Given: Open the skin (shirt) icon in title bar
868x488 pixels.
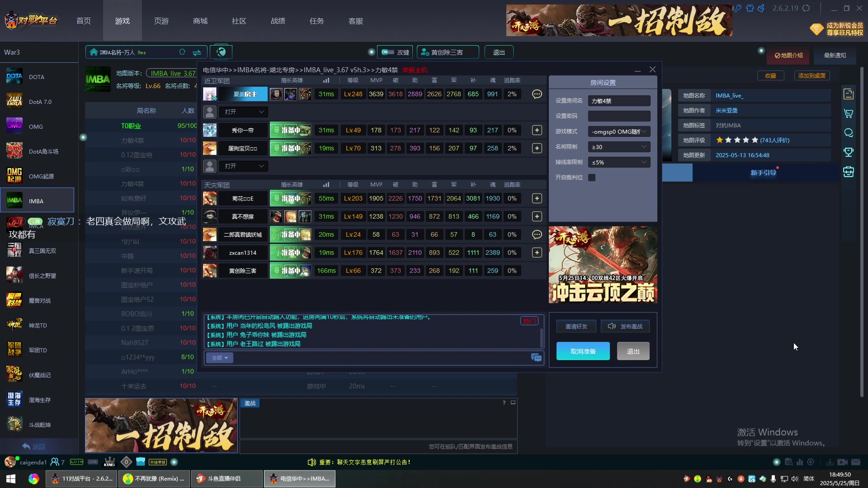Looking at the screenshot, I should click(x=750, y=8).
